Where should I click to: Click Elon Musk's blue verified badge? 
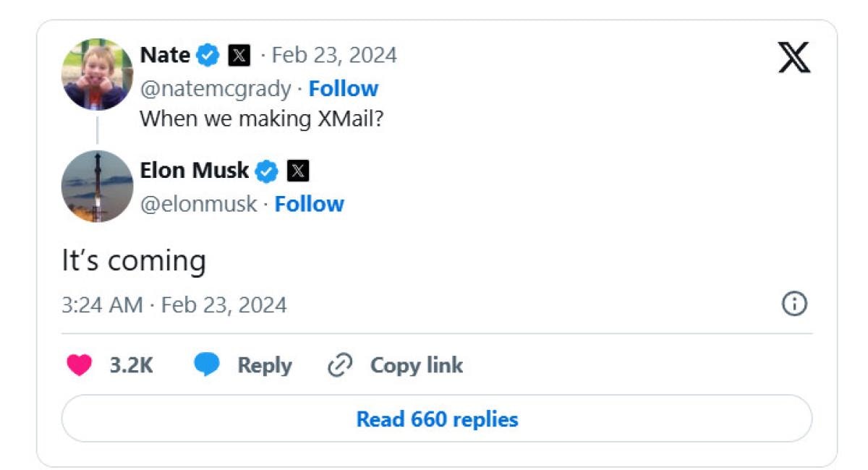268,171
